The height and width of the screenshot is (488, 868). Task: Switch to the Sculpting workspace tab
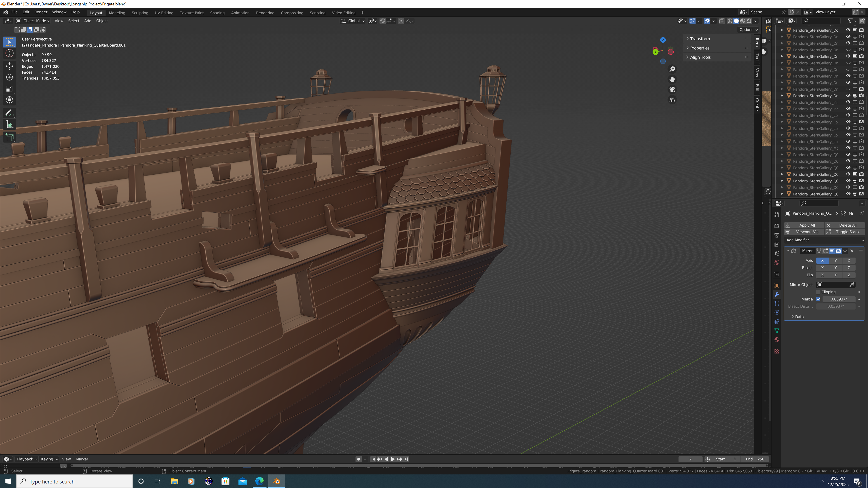click(x=140, y=13)
